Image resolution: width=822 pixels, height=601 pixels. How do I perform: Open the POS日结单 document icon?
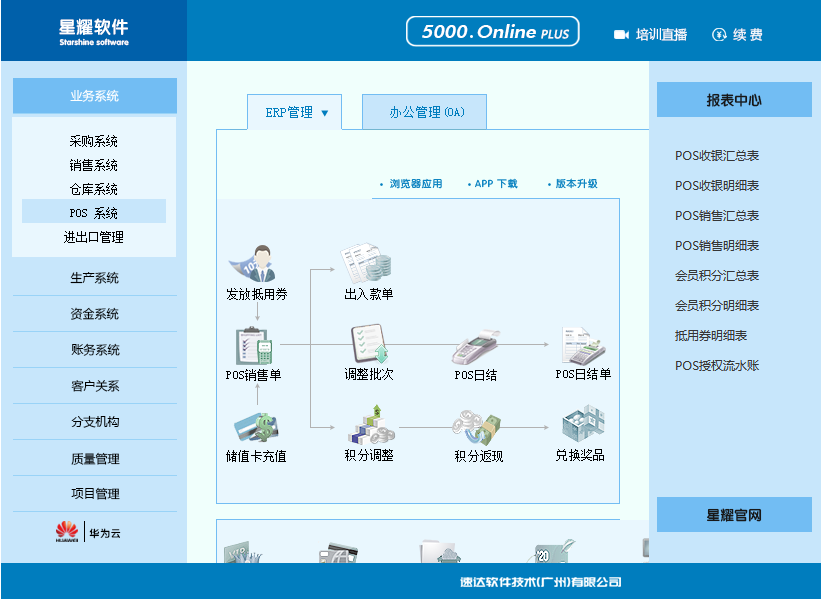click(x=583, y=346)
